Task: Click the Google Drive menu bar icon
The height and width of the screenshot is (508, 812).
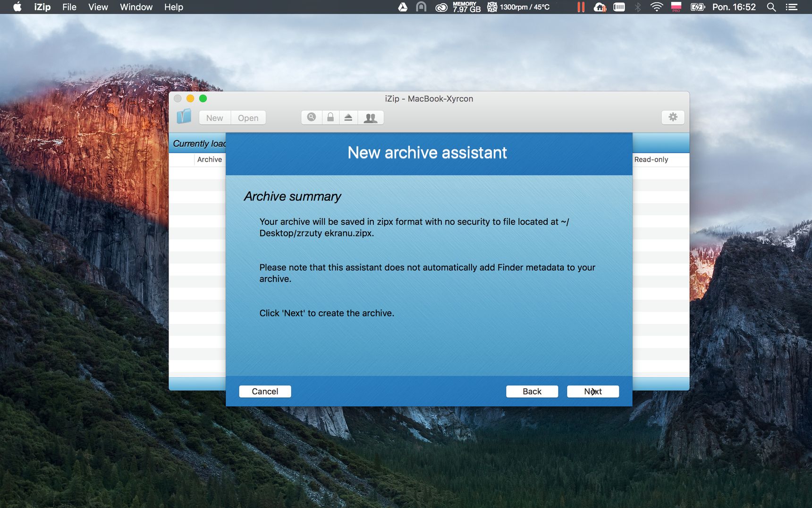Action: click(x=403, y=7)
